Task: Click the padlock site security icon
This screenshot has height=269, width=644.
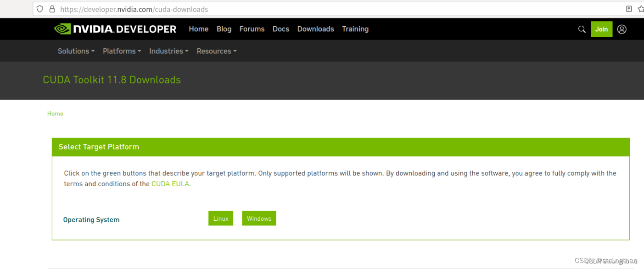Action: point(52,9)
